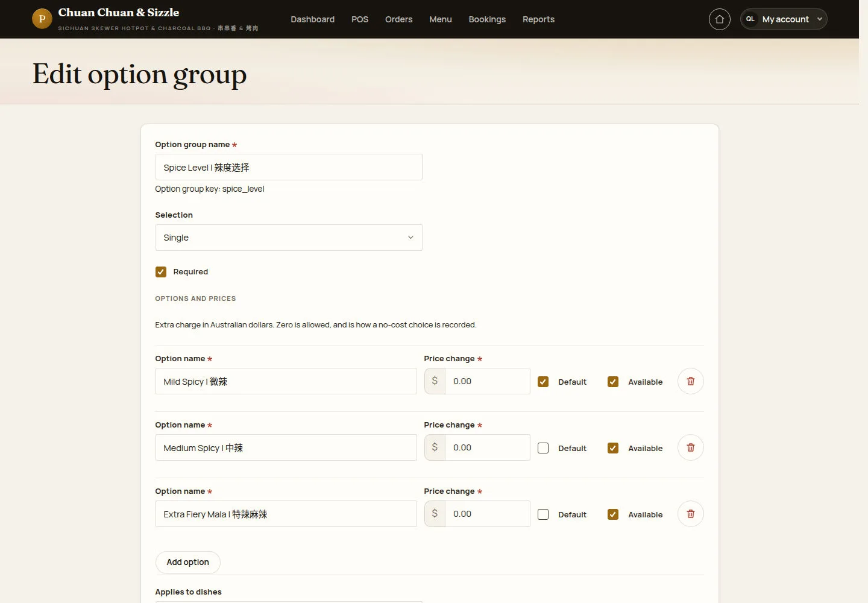Delete the Medium Spicy option
Image resolution: width=868 pixels, height=603 pixels.
pyautogui.click(x=691, y=447)
